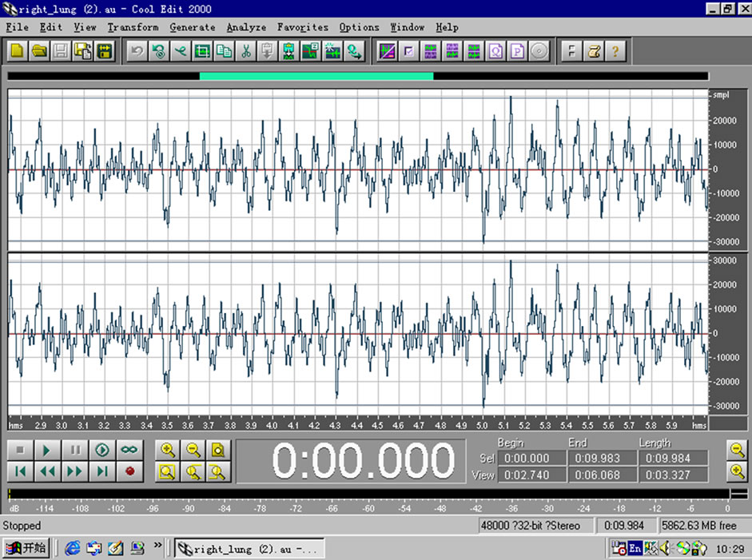Open the Analyze menu

click(x=246, y=27)
